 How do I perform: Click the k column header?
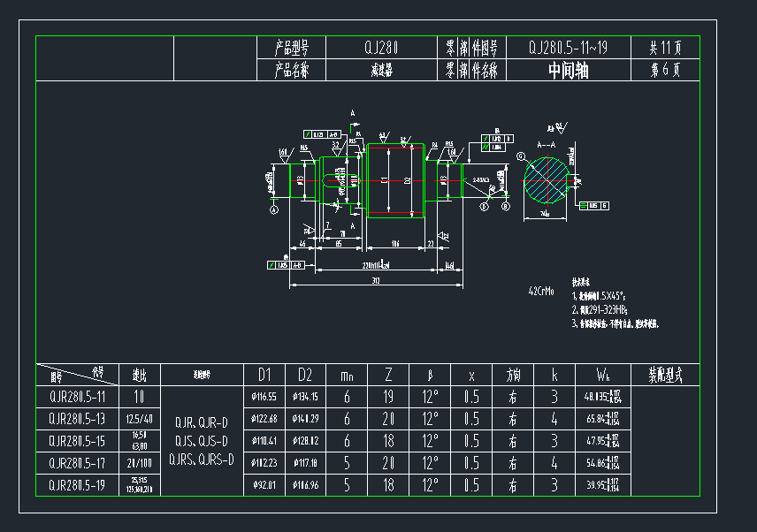pos(554,375)
